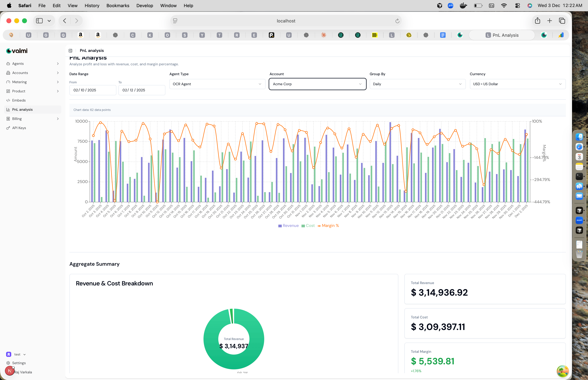
Task: Click the localhost address bar
Action: (286, 21)
